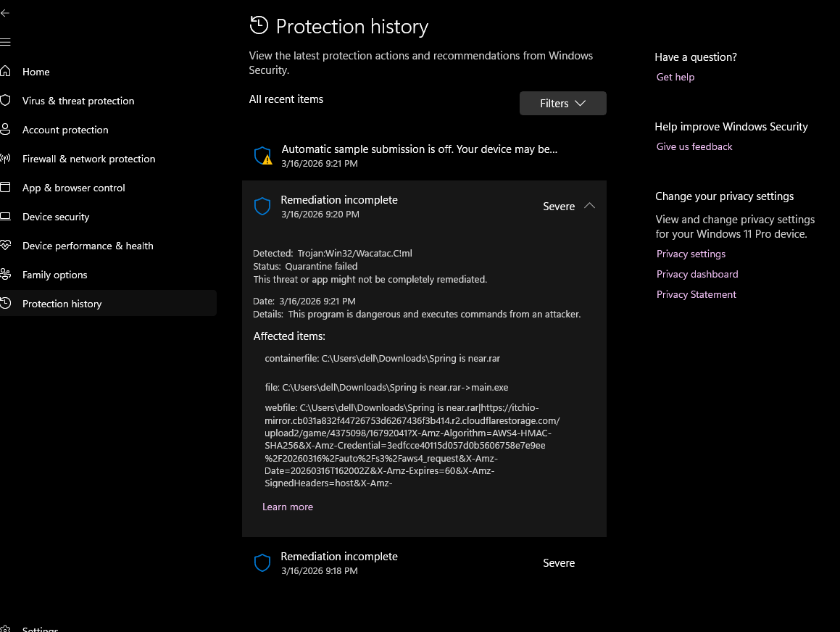
Task: Open the Automatic sample submission notification
Action: click(x=419, y=149)
